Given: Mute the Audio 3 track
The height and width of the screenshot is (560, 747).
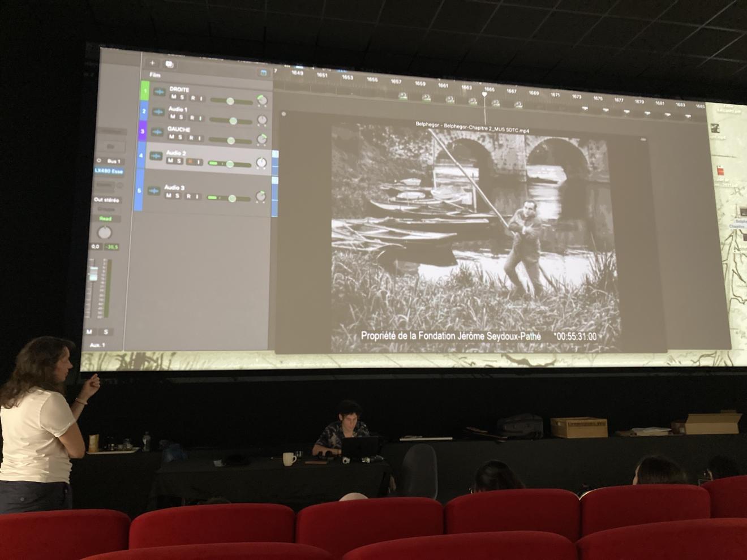Looking at the screenshot, I should [x=169, y=196].
